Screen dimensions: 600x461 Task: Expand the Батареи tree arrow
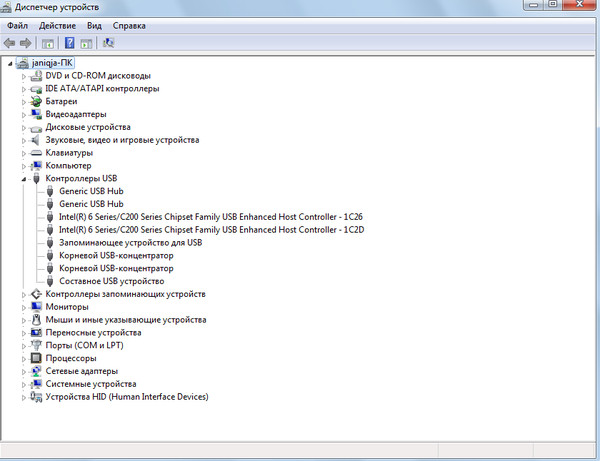coord(24,102)
